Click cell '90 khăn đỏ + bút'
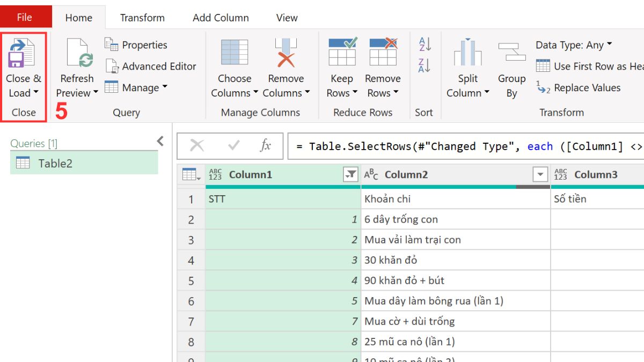This screenshot has height=362, width=644. (456, 280)
